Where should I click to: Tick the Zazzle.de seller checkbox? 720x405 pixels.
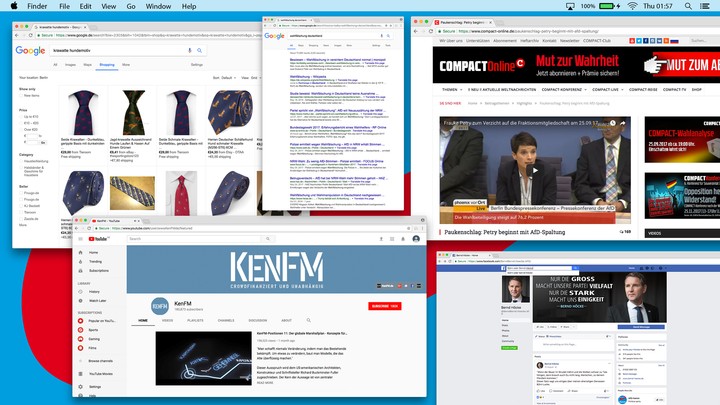tap(21, 219)
